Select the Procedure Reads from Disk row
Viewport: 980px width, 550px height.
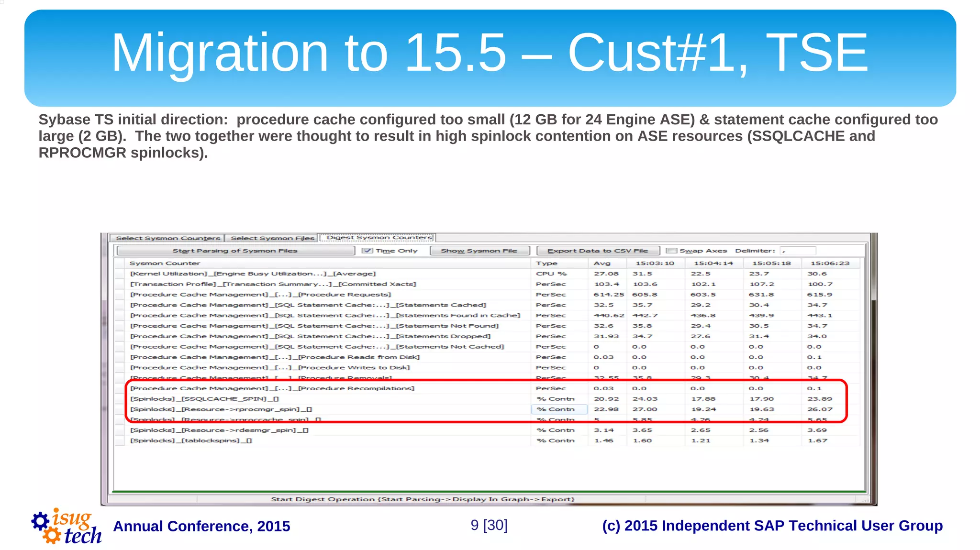487,357
